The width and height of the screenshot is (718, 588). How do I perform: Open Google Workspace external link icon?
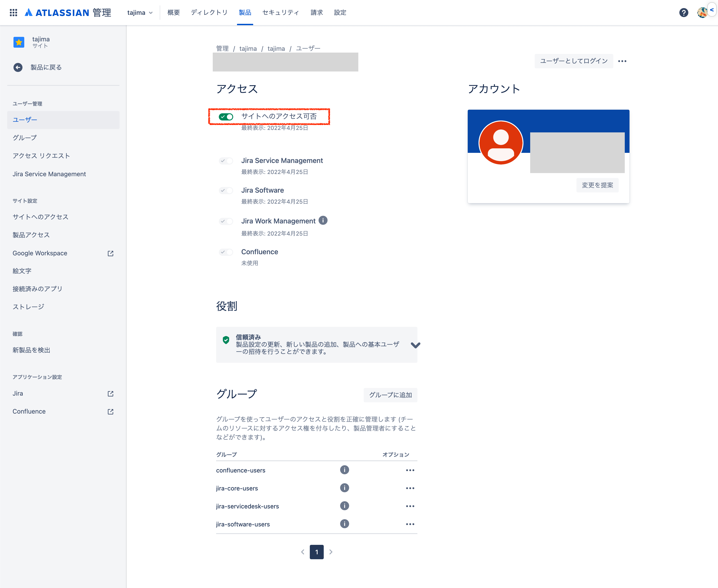[x=110, y=253]
